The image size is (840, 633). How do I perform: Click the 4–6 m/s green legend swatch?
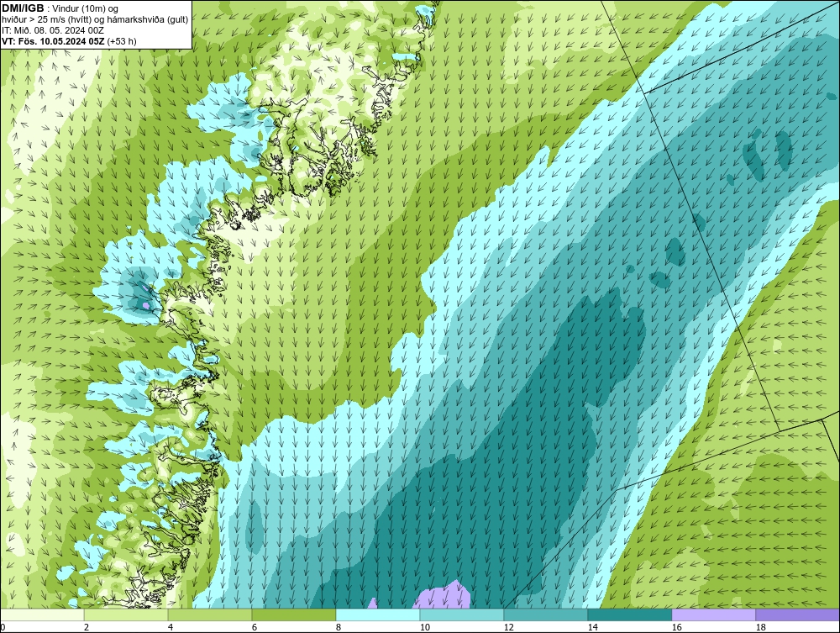pos(210,615)
